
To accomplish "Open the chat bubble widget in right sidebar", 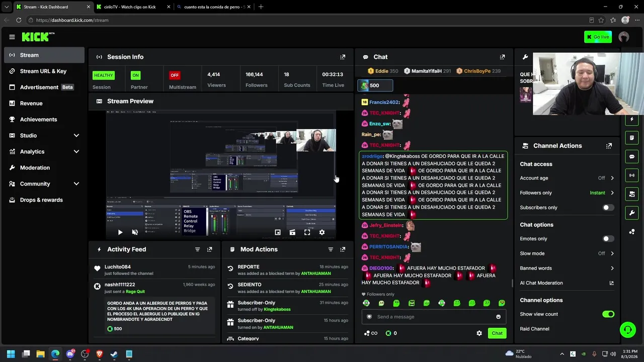I will point(632,156).
